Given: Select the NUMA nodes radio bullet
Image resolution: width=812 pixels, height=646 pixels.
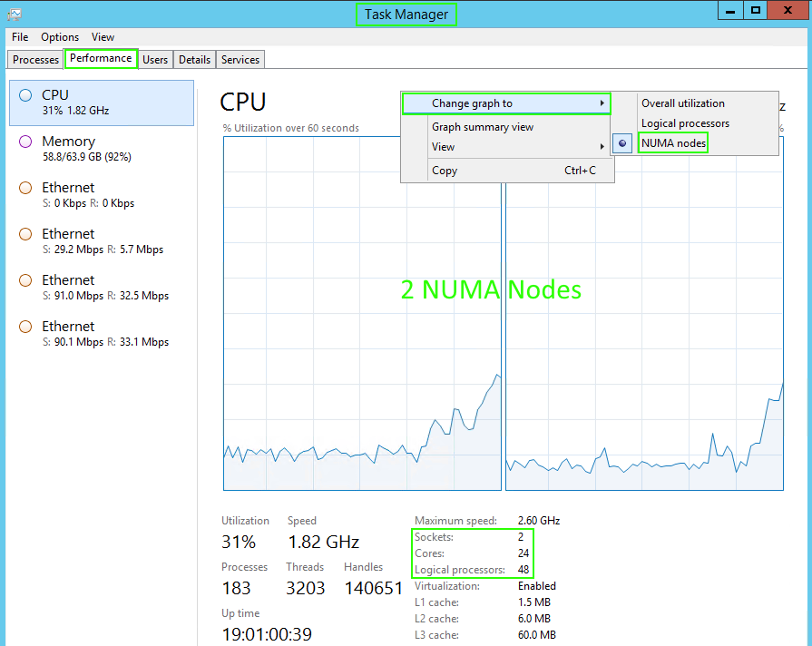Looking at the screenshot, I should pyautogui.click(x=622, y=143).
